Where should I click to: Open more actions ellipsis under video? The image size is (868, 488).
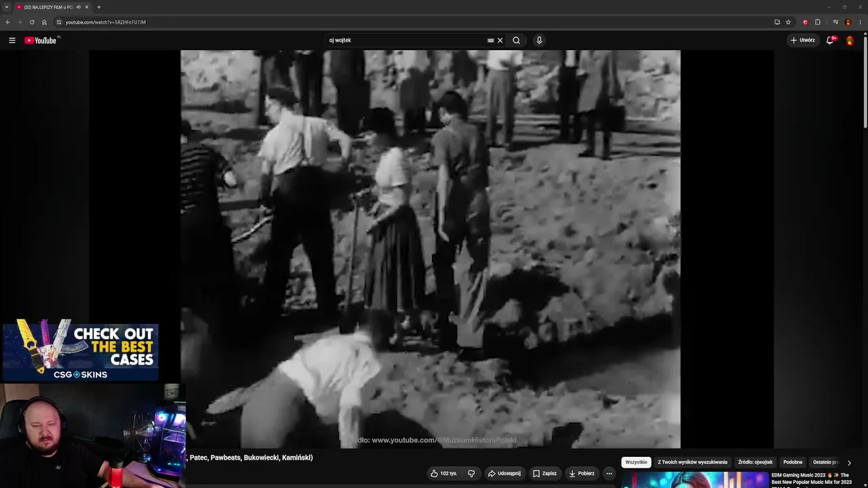pyautogui.click(x=609, y=473)
